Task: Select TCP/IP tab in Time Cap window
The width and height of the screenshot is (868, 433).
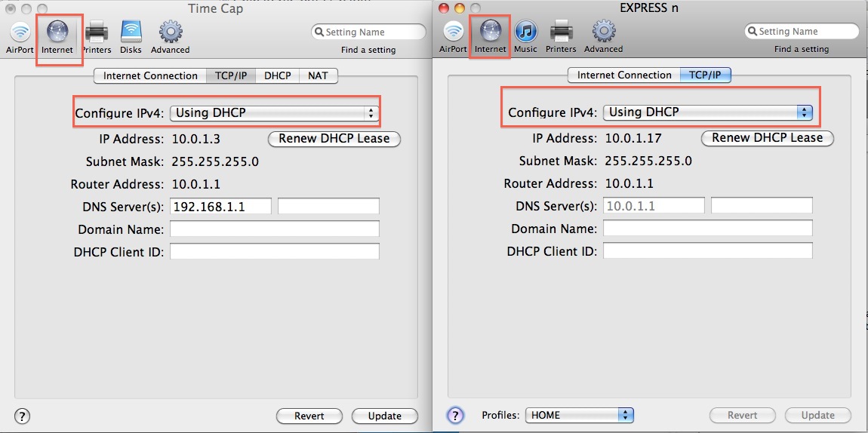Action: [231, 75]
